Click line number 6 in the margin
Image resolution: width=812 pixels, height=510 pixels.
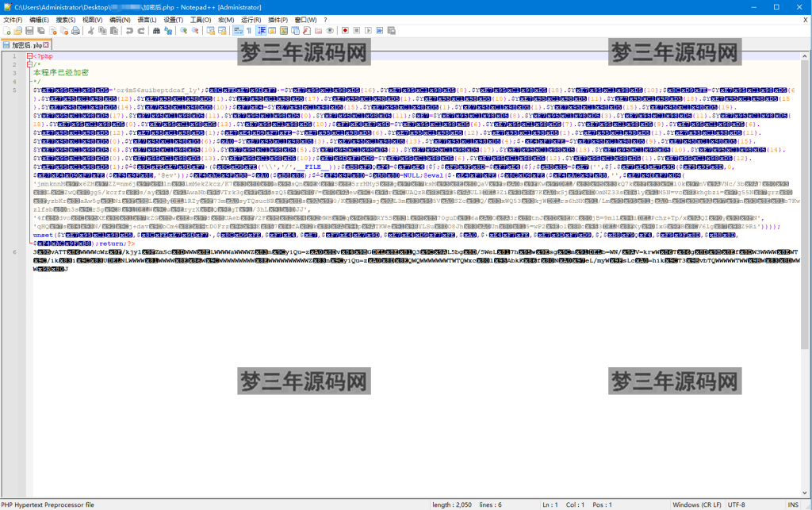coord(14,252)
